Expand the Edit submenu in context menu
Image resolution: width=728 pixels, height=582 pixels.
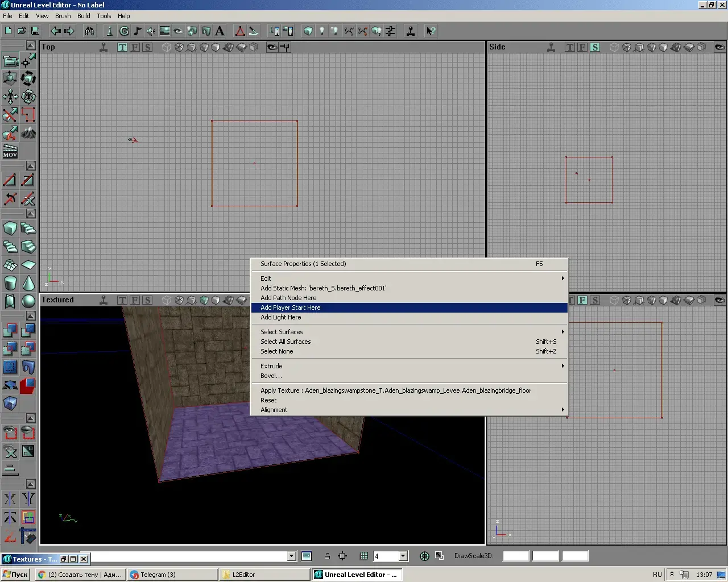point(409,278)
